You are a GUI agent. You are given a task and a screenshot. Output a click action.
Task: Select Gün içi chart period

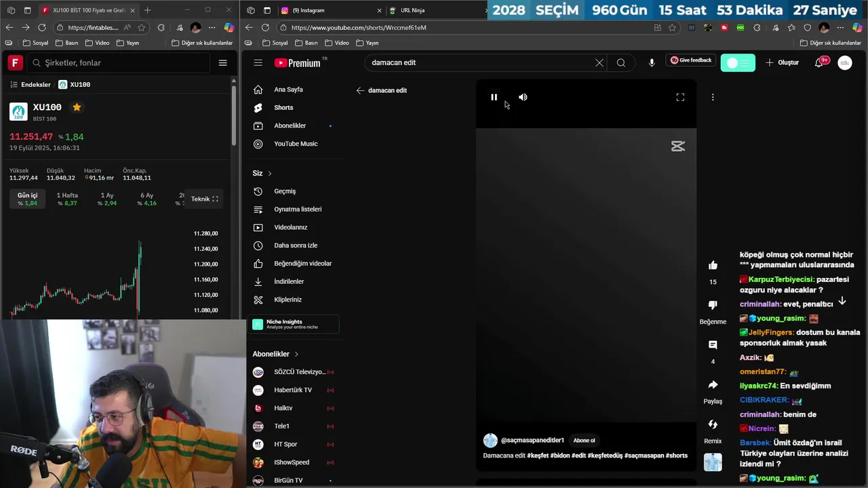tap(28, 199)
